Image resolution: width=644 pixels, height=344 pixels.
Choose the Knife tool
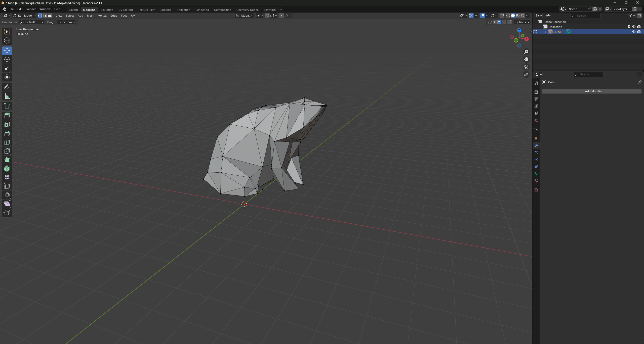click(7, 151)
